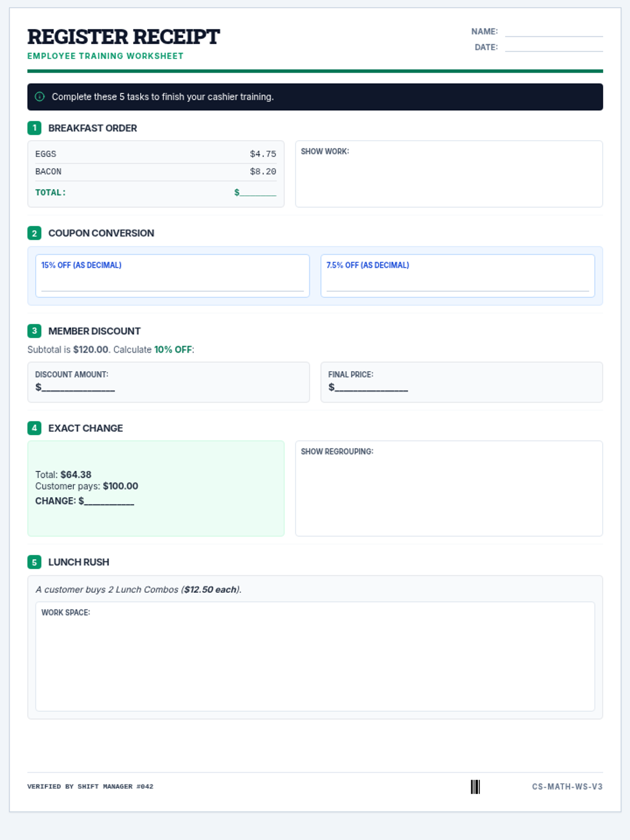Click the green number 3 badge
Viewport: 630px width, 840px height.
(34, 331)
